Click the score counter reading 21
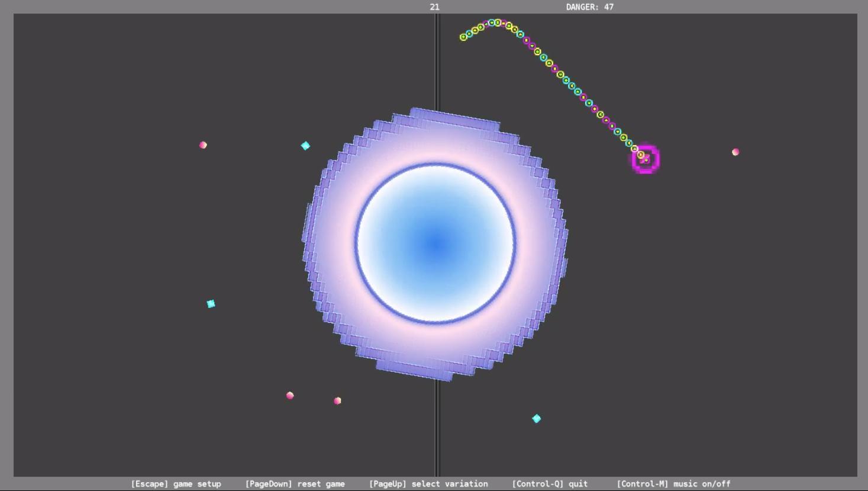Viewport: 868px width, 491px height. [x=434, y=7]
